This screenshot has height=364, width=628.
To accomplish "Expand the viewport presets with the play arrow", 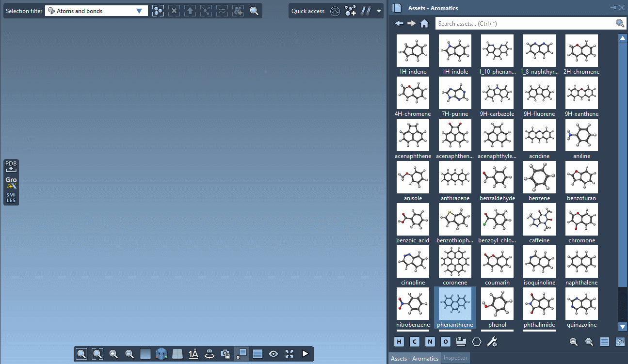I will 305,354.
